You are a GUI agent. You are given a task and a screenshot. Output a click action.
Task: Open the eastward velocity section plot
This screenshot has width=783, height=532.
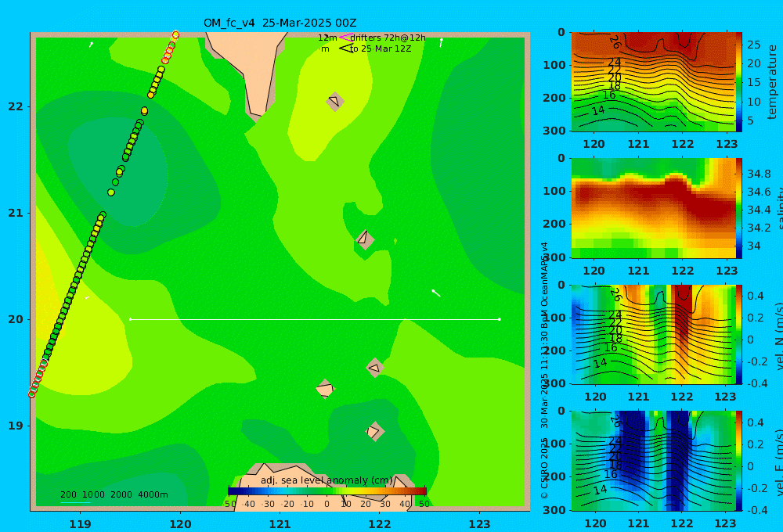click(x=653, y=461)
